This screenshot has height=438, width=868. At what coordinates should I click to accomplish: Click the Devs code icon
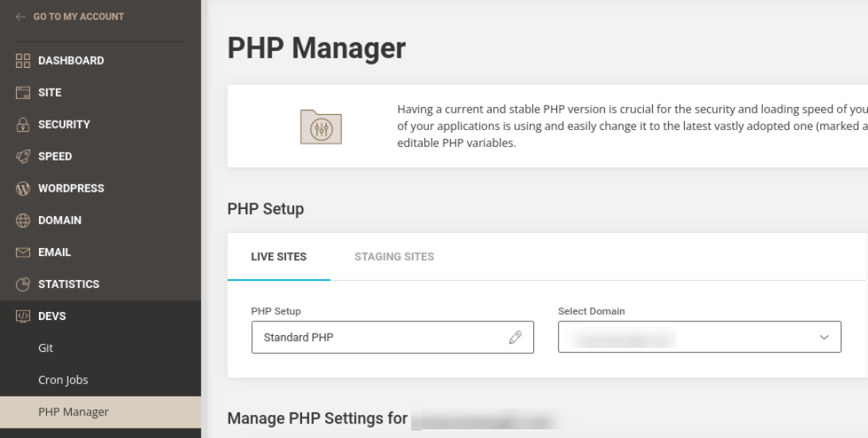(x=23, y=316)
